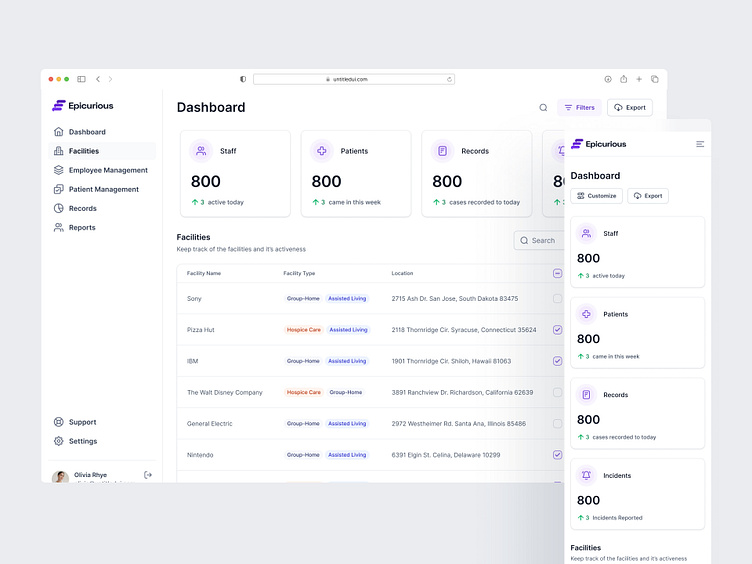Click the browser address bar
This screenshot has width=752, height=564.
coord(353,79)
